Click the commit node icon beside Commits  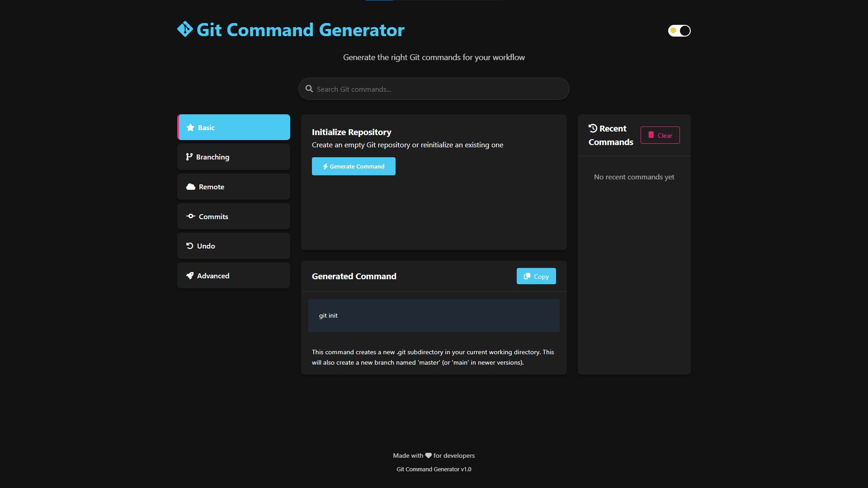191,216
